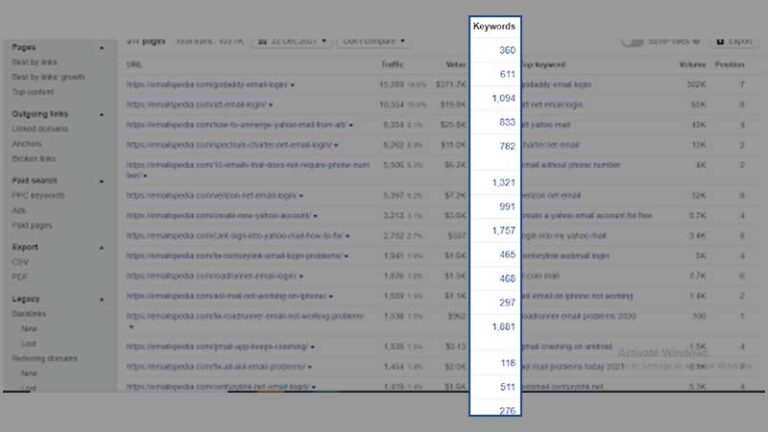Sort table by Top keyword column
This screenshot has height=432, width=768.
pos(543,65)
